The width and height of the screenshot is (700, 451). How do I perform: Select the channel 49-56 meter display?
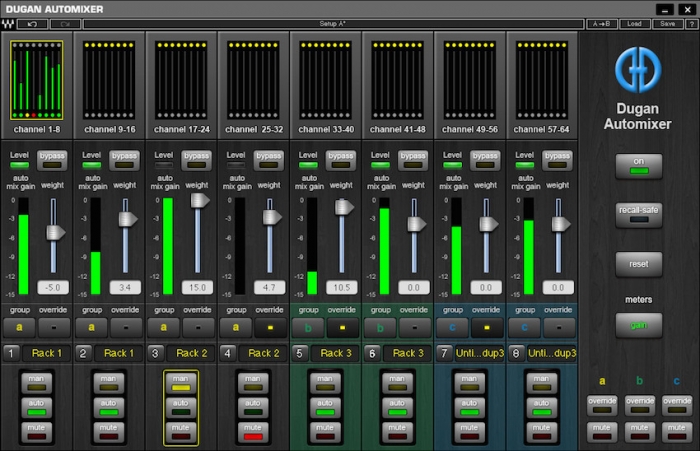pyautogui.click(x=470, y=80)
